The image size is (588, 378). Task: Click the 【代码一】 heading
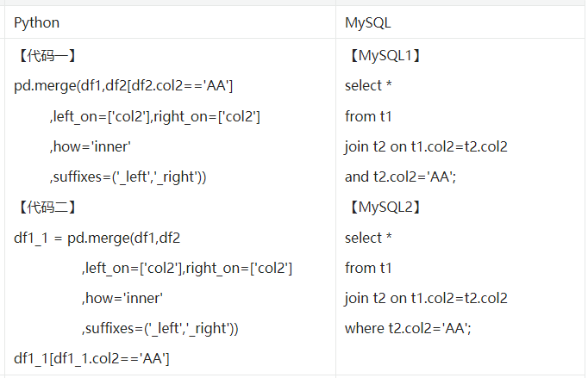tap(47, 56)
